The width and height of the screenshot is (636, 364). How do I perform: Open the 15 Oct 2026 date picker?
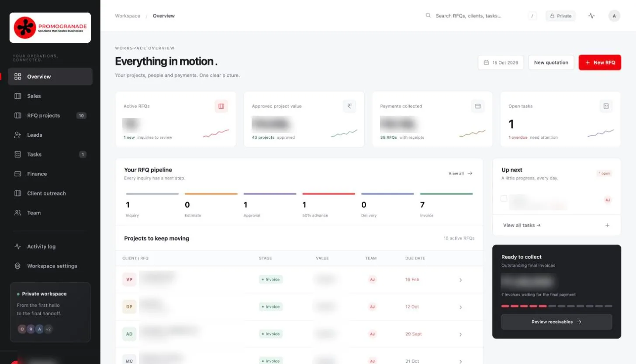coord(501,62)
